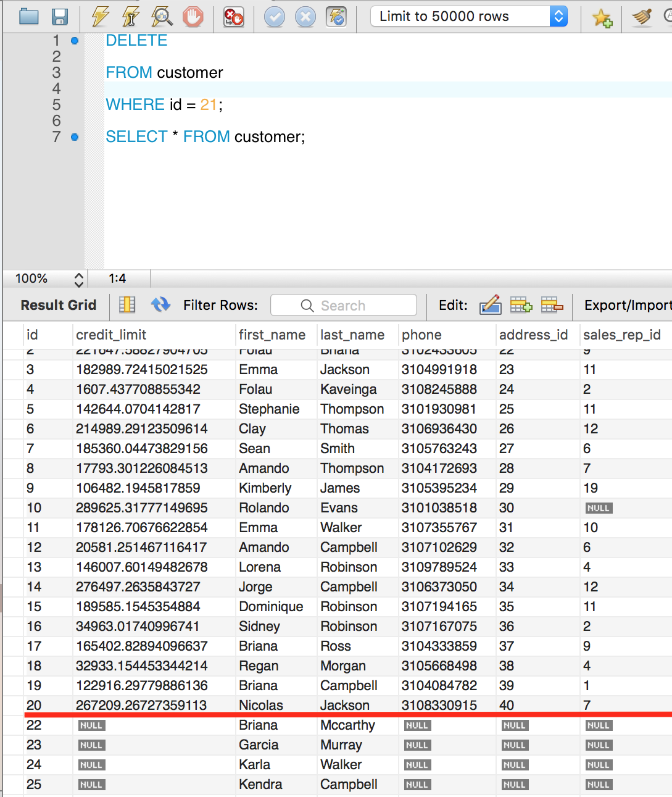Select last name cell Ross

click(336, 646)
